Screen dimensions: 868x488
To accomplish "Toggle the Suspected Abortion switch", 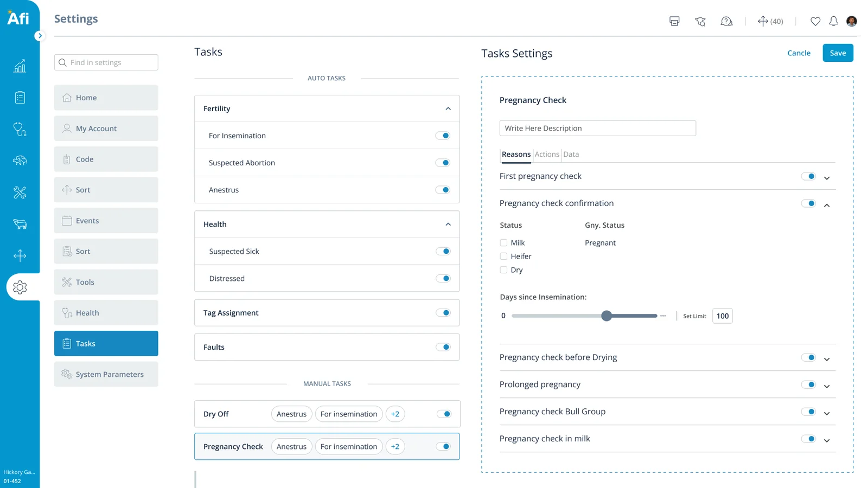I will (443, 163).
